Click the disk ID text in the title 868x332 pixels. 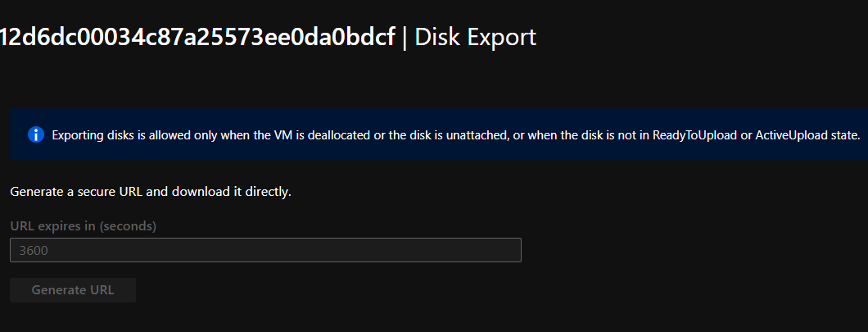tap(197, 37)
